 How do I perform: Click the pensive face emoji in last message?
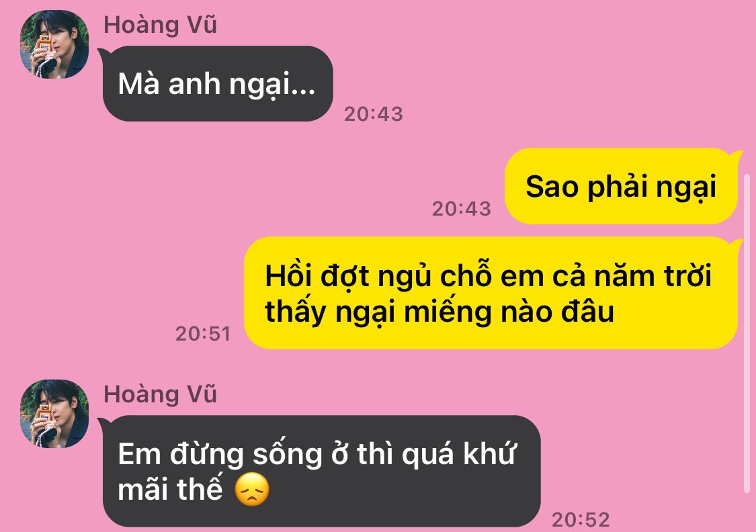pos(252,490)
